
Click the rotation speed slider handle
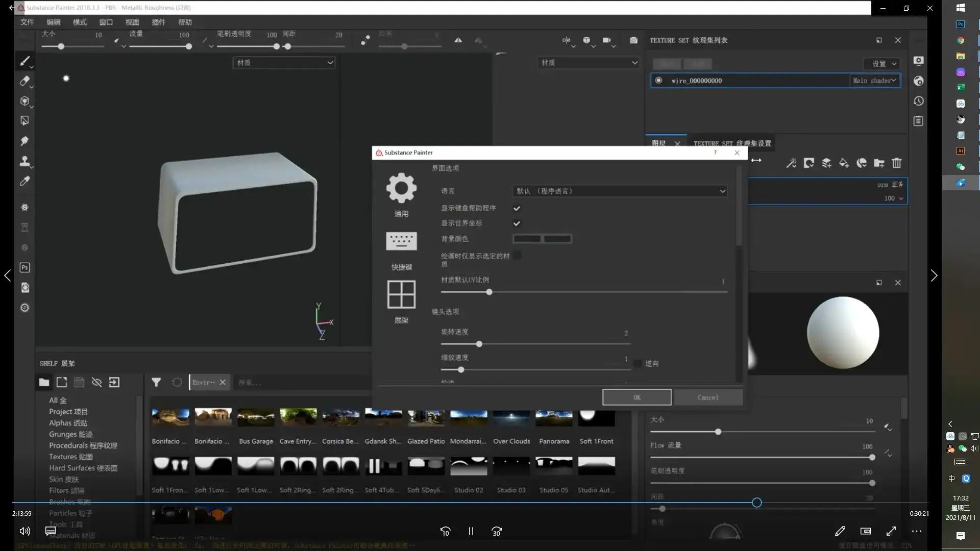pyautogui.click(x=479, y=344)
